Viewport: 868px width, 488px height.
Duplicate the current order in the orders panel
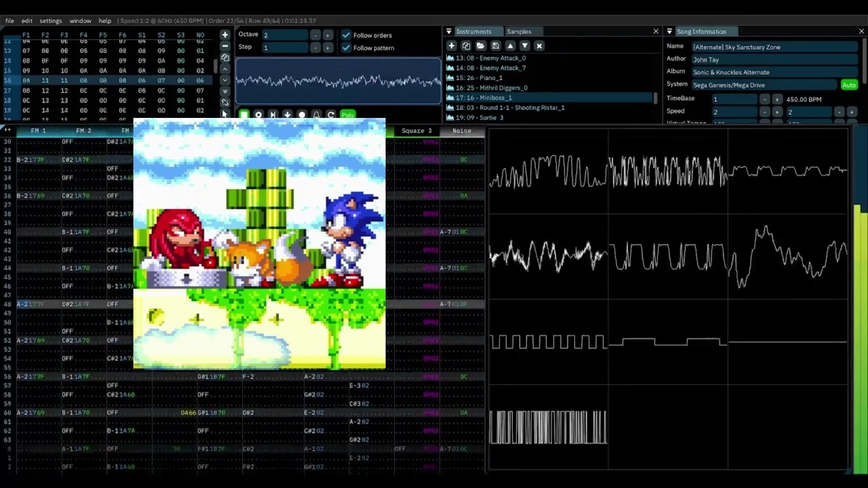225,58
